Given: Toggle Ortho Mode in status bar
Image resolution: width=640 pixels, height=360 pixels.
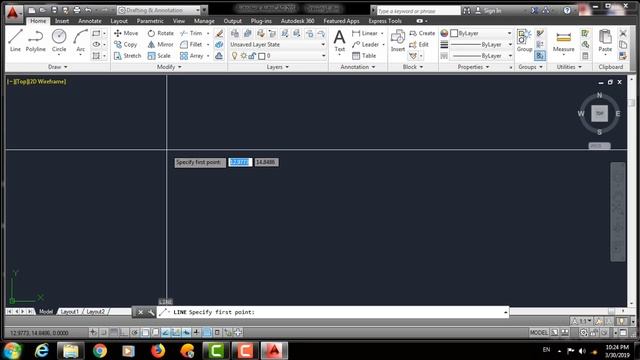Looking at the screenshot, I should (124, 333).
